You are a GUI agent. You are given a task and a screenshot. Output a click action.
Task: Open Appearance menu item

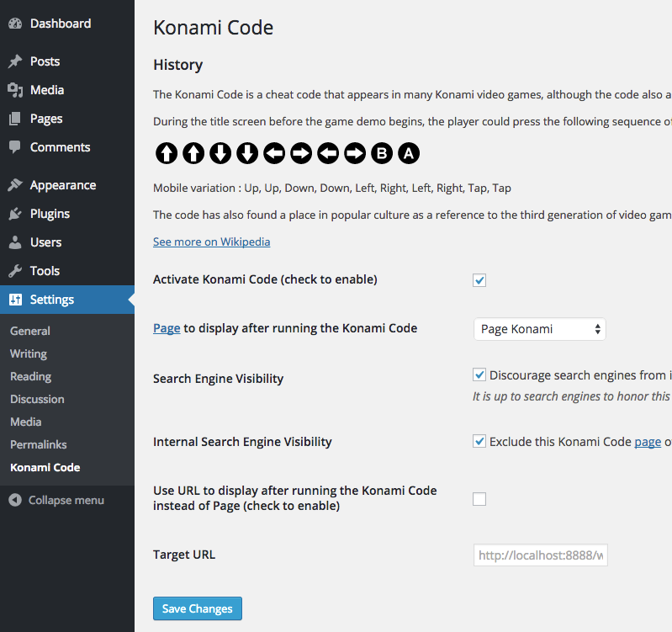click(x=67, y=185)
